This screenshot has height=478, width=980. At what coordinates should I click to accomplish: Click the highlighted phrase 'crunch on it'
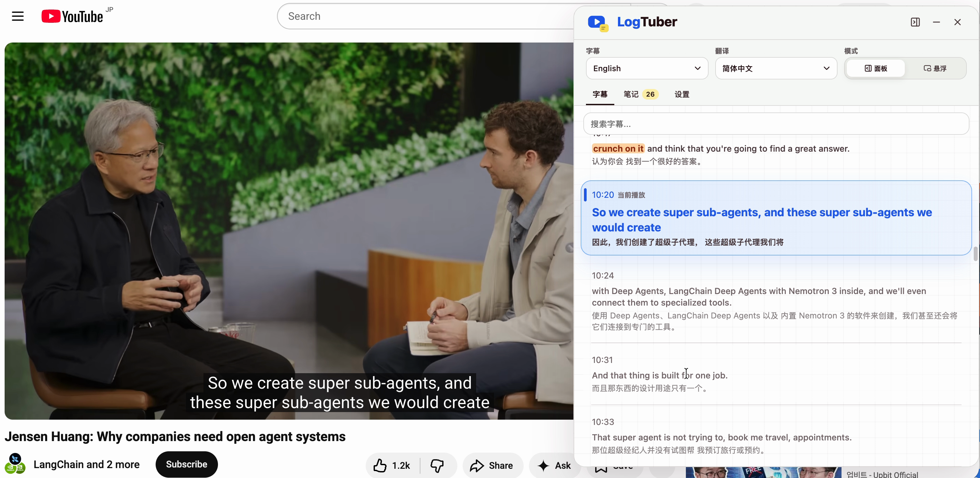point(618,149)
